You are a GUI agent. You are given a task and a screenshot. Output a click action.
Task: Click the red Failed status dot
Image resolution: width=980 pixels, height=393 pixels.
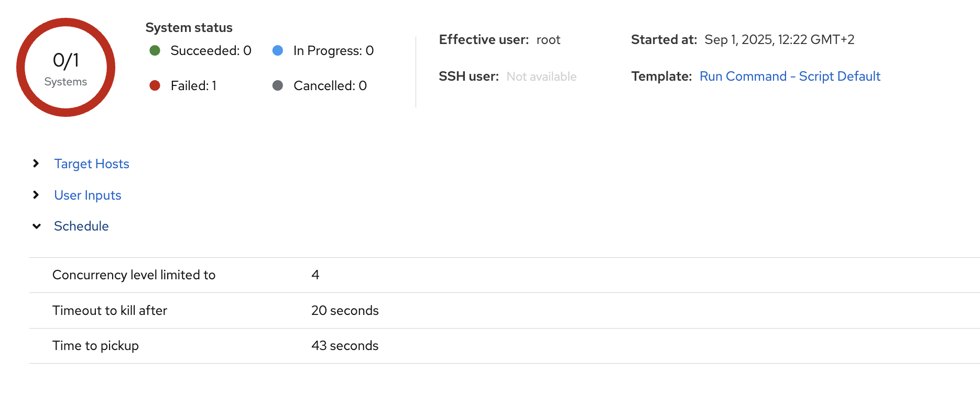(155, 85)
